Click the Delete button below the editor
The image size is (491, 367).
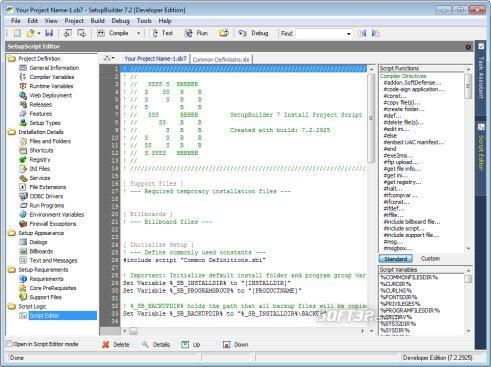(116, 345)
